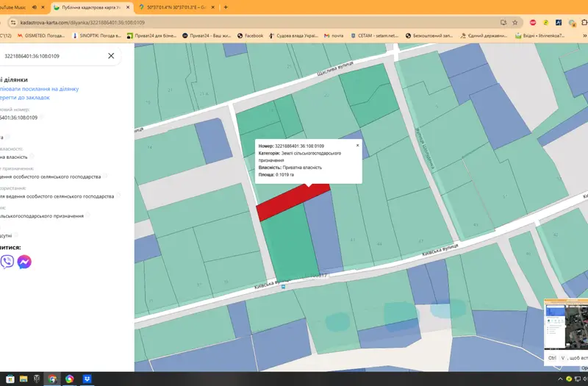Click the dark green parcel below the red one
The image size is (588, 386).
[290, 243]
